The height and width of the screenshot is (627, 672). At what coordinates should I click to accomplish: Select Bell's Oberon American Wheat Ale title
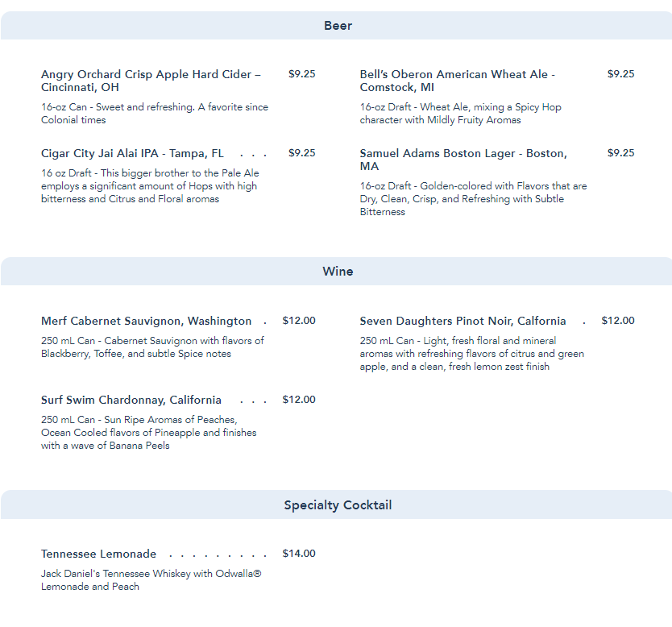coord(457,81)
